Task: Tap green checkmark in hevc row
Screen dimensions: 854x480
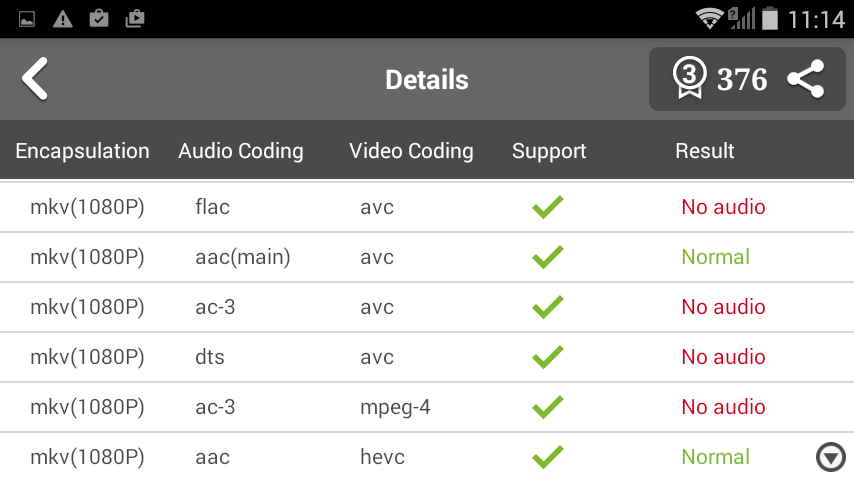Action: point(548,457)
